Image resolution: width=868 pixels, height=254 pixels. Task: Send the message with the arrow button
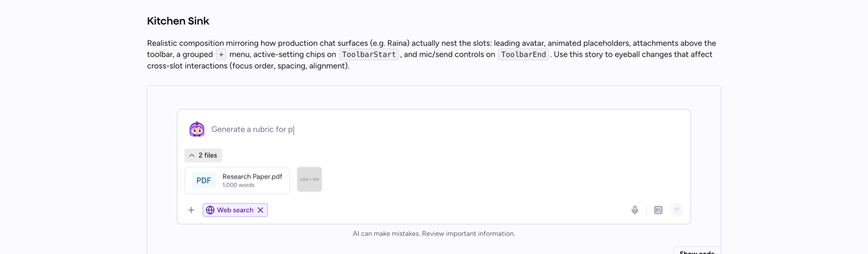click(676, 210)
